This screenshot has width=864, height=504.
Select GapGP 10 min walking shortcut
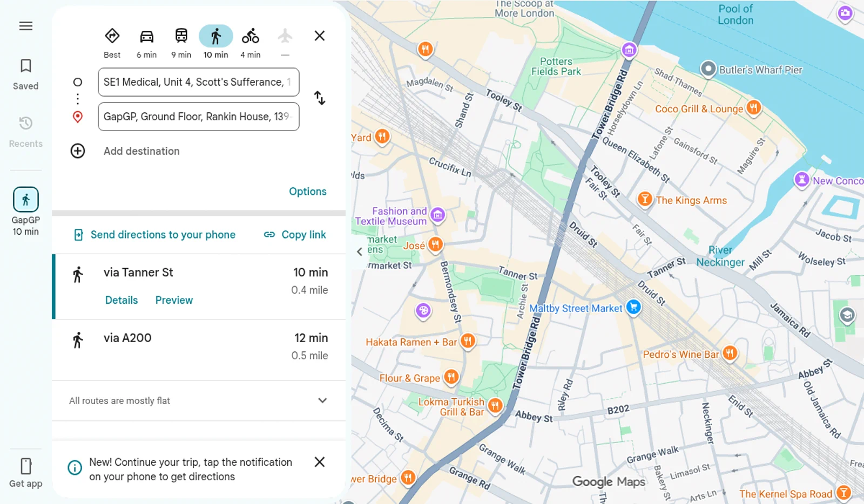(25, 212)
